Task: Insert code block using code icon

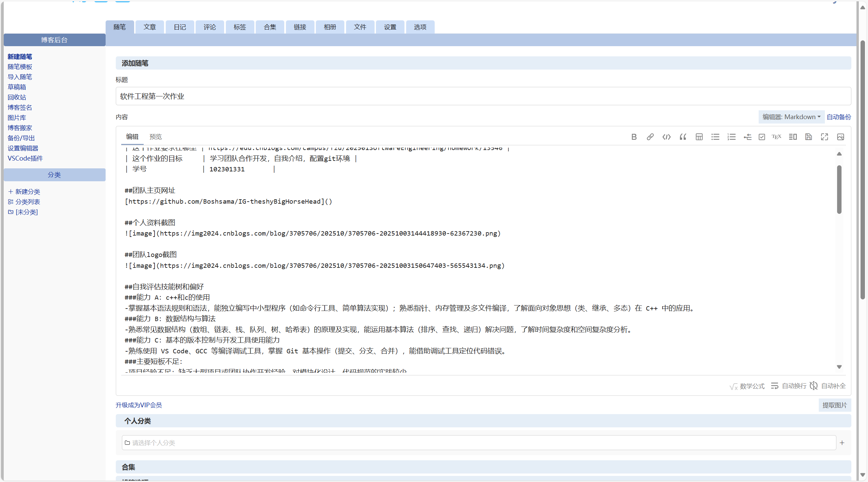Action: point(666,137)
